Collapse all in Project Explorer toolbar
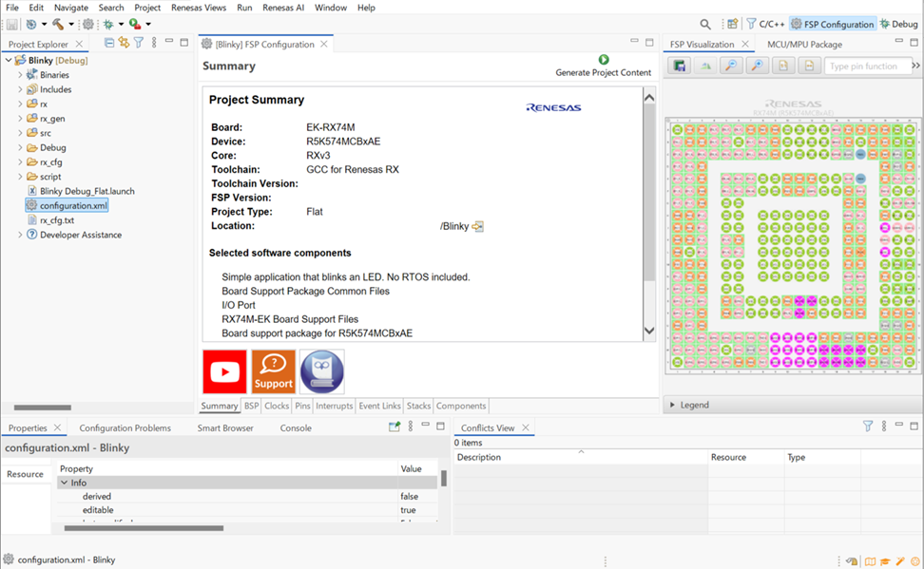 [109, 43]
